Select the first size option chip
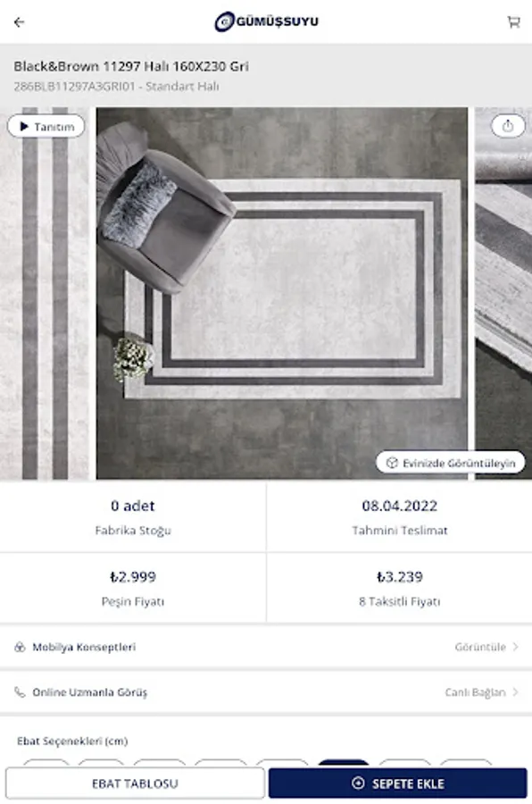The height and width of the screenshot is (804, 532). 46,763
